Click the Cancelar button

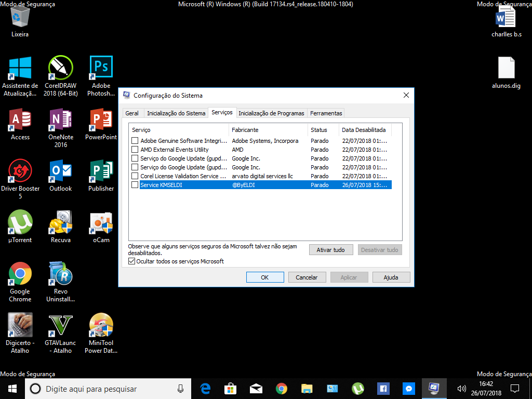pos(307,277)
